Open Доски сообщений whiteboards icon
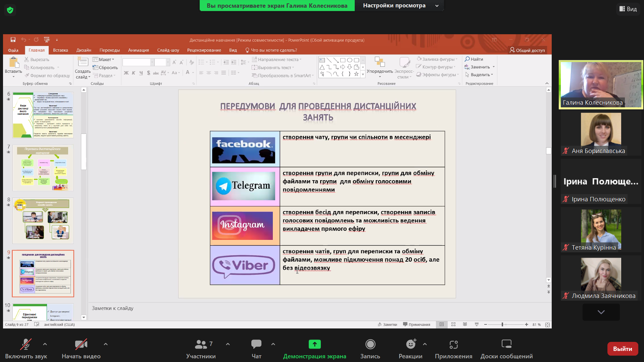 pyautogui.click(x=506, y=344)
